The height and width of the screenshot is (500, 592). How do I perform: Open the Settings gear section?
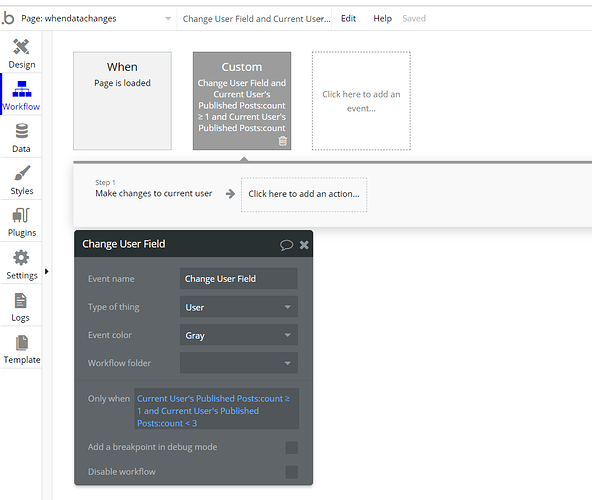pos(22,264)
